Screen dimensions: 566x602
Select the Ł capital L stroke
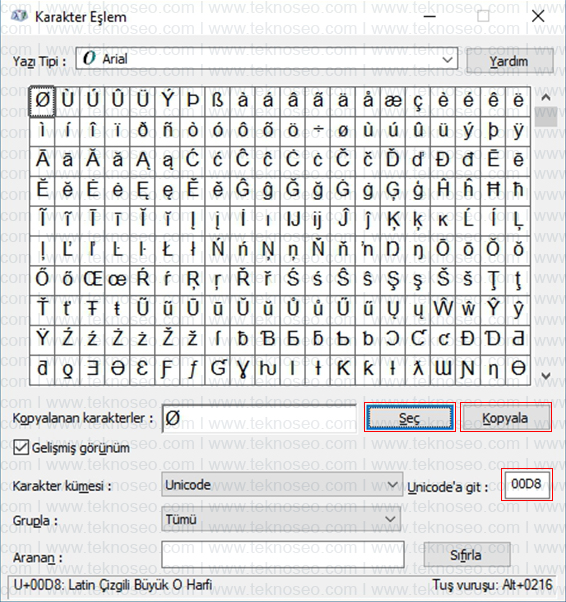168,250
